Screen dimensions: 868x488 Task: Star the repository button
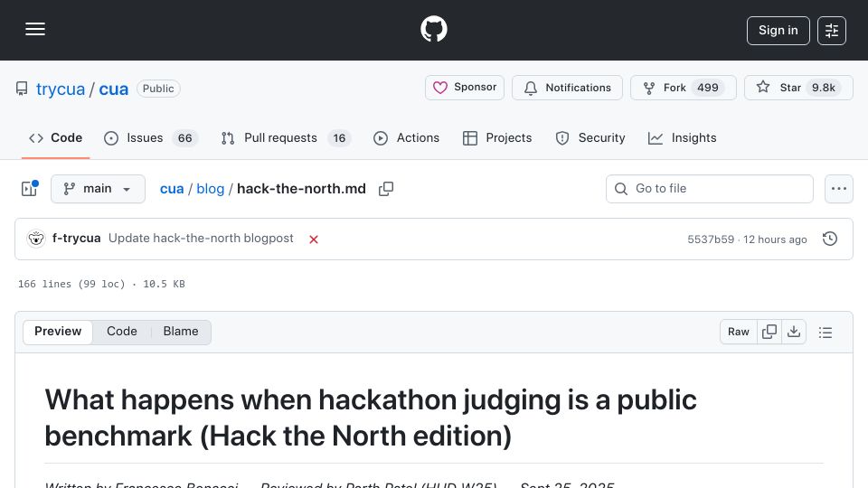coord(798,88)
